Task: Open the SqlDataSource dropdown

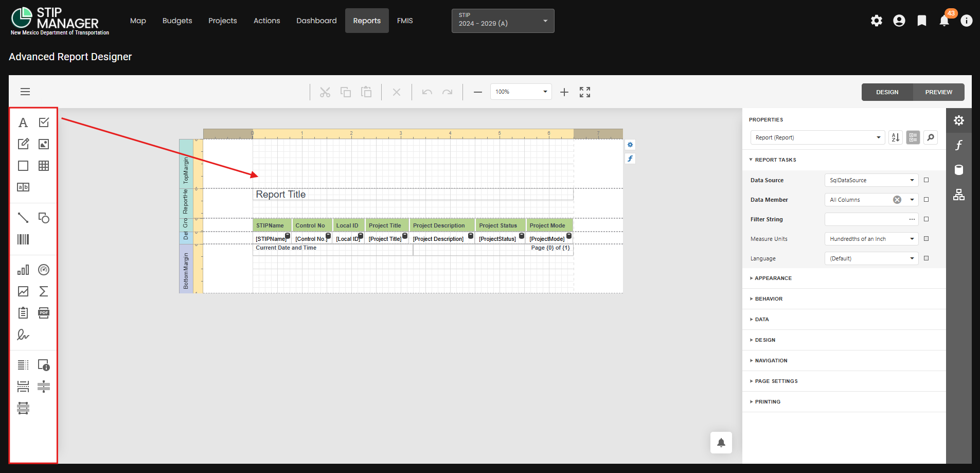Action: coord(871,180)
